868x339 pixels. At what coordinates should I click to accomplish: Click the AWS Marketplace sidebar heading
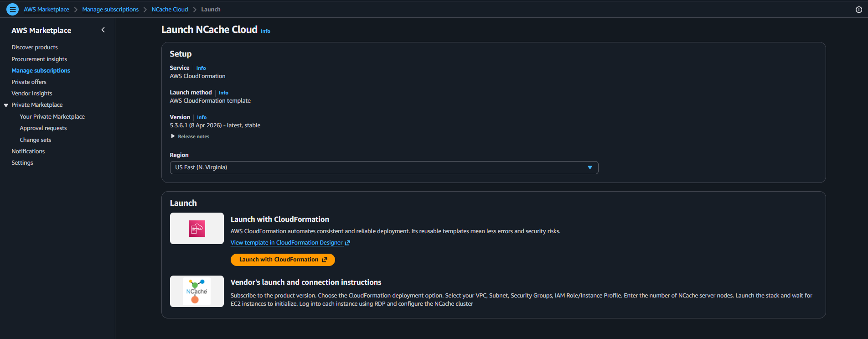[x=41, y=30]
